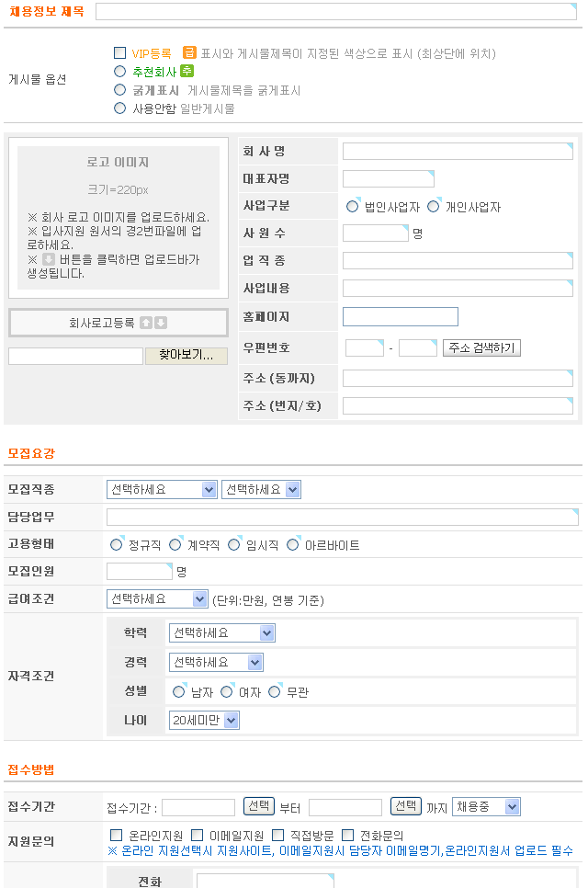588x888 pixels.
Task: Open the 나이 age dropdown showing 20세미만
Action: point(204,721)
